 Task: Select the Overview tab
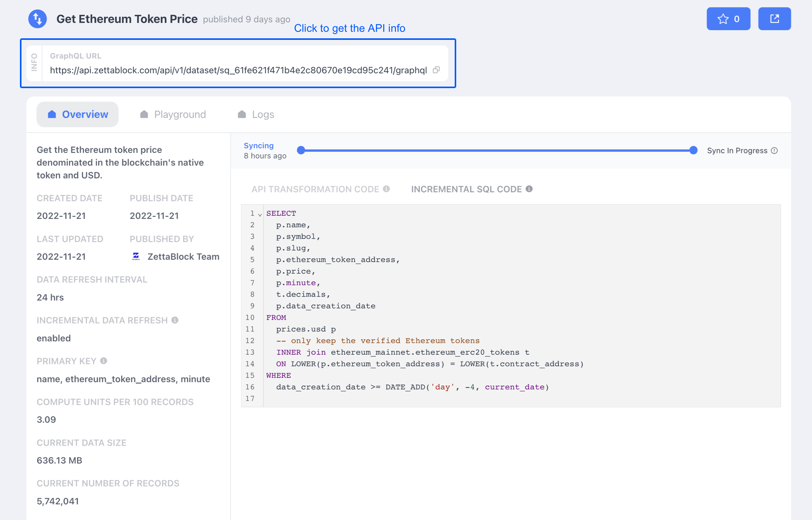77,114
